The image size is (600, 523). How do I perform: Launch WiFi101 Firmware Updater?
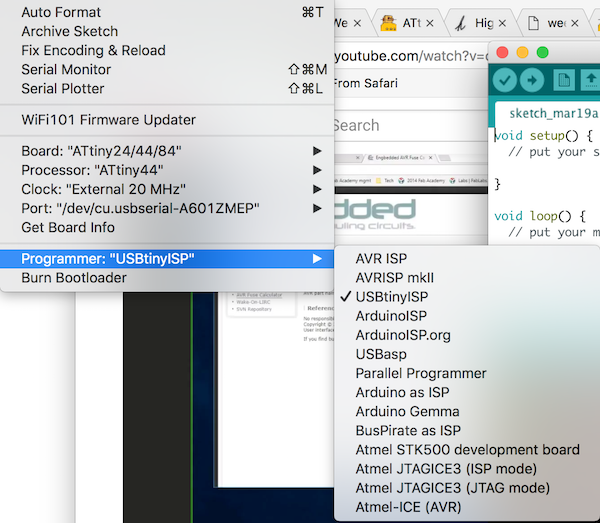point(167,120)
